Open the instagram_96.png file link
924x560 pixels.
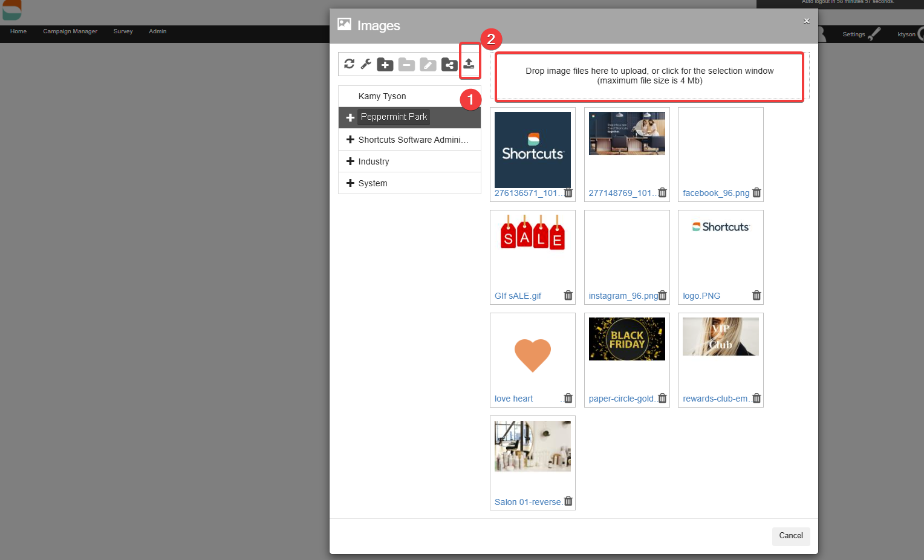pyautogui.click(x=623, y=296)
